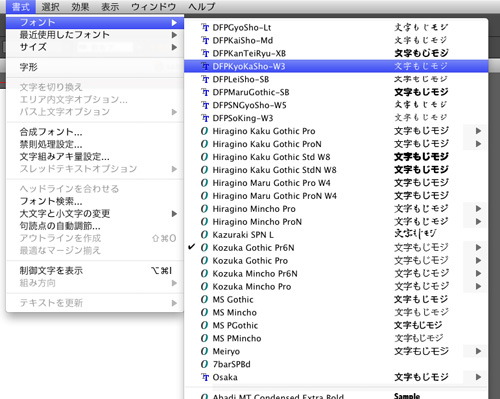Open the ウィンドウ menu
The height and width of the screenshot is (399, 500).
pyautogui.click(x=153, y=6)
